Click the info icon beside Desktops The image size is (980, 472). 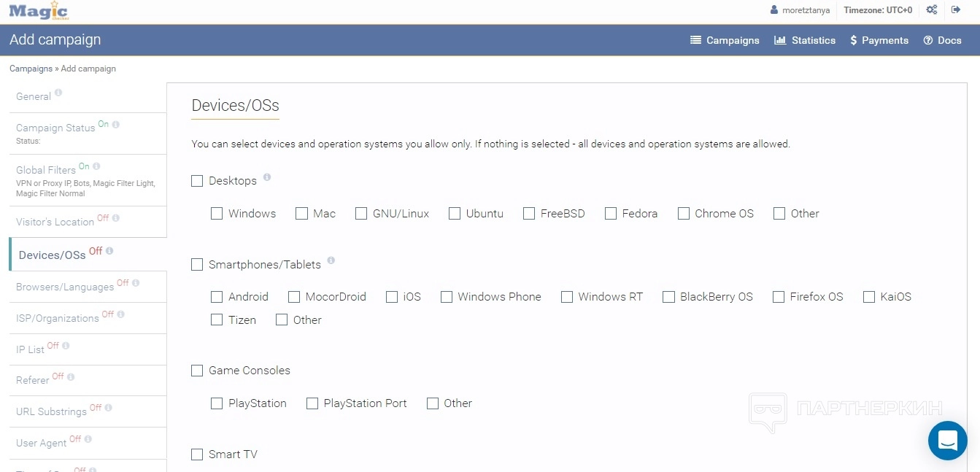pyautogui.click(x=267, y=177)
